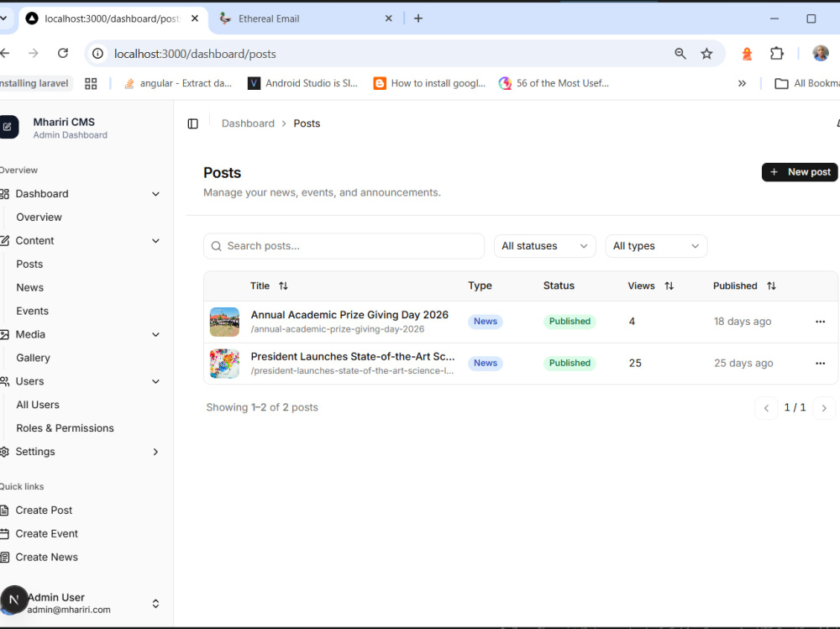Collapse the Dashboard section chevron
This screenshot has width=840, height=629.
155,194
